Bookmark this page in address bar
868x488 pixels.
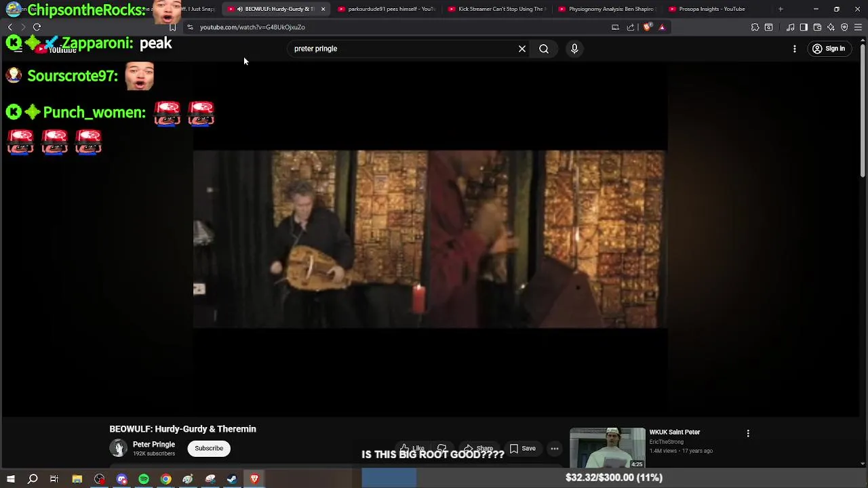coord(172,27)
